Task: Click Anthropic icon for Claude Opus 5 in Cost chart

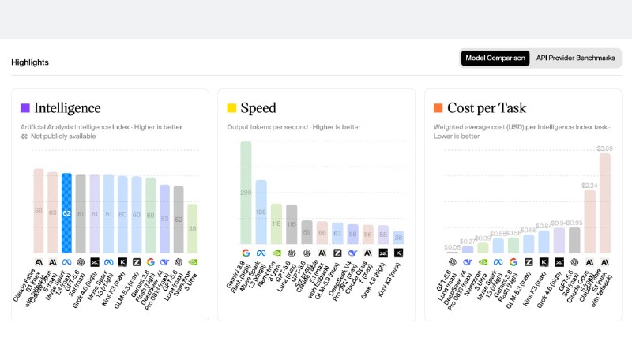Action: (x=589, y=262)
